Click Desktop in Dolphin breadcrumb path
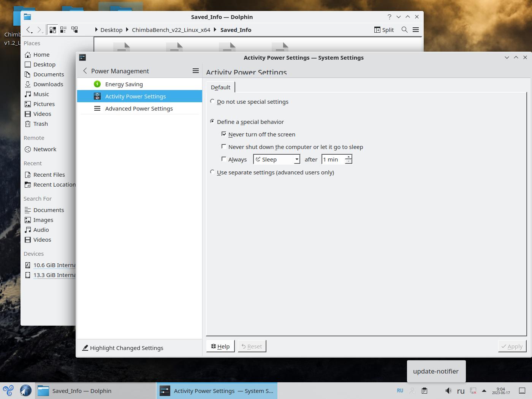Screen dimensions: 532x399 click(x=111, y=30)
